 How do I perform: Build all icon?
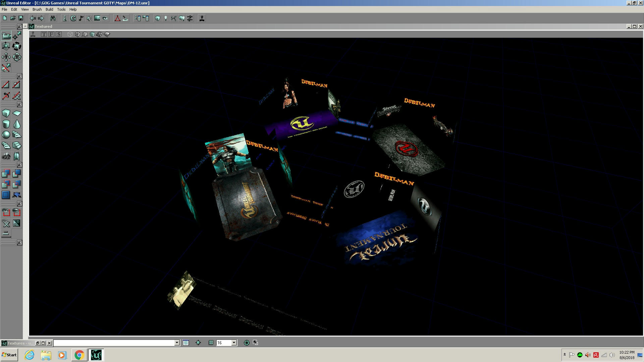tap(182, 18)
